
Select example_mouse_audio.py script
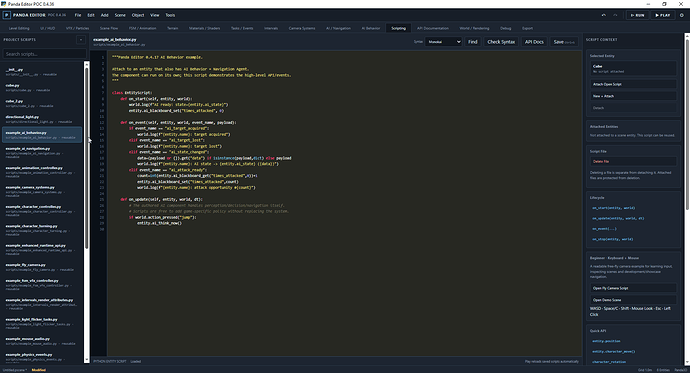pos(42,341)
